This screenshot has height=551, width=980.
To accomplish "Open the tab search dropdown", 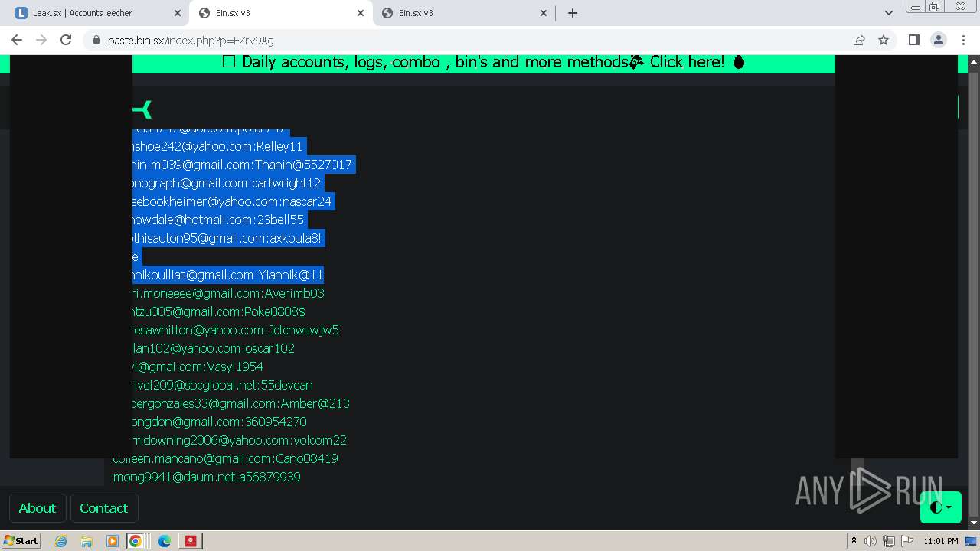I will (888, 13).
